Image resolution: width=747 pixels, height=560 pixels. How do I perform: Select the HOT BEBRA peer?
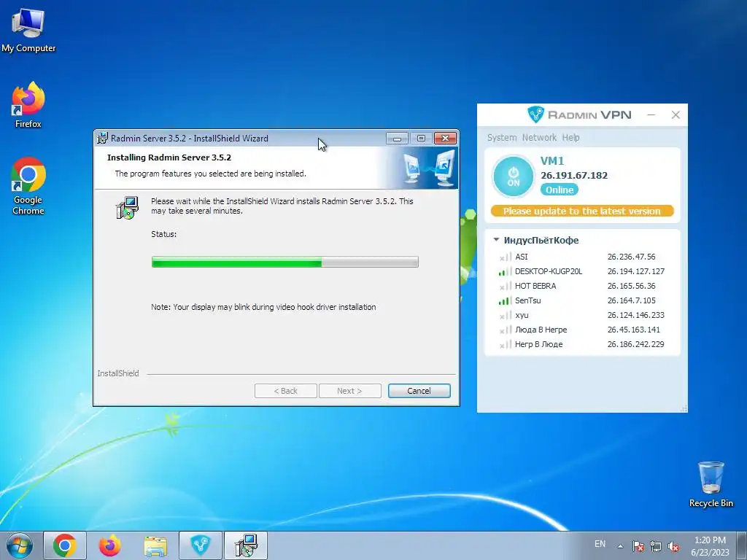pyautogui.click(x=582, y=286)
